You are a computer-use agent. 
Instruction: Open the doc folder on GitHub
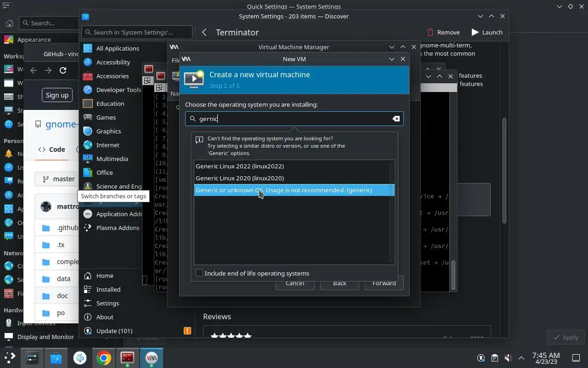pyautogui.click(x=62, y=296)
